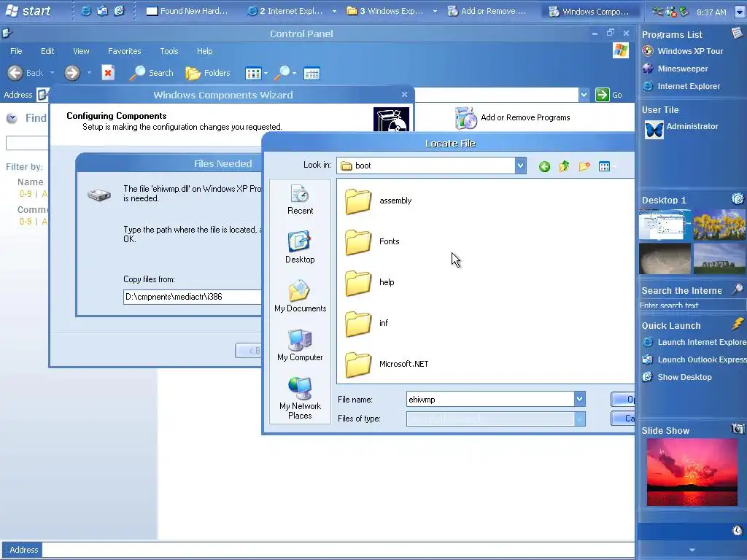Select the Fonts folder
Viewport: 747px width, 560px height.
(372, 241)
